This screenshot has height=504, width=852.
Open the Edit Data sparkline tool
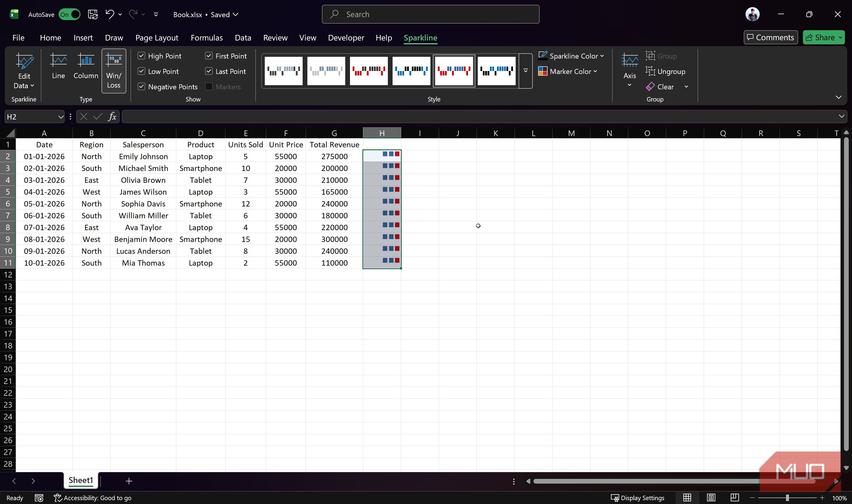pyautogui.click(x=24, y=71)
